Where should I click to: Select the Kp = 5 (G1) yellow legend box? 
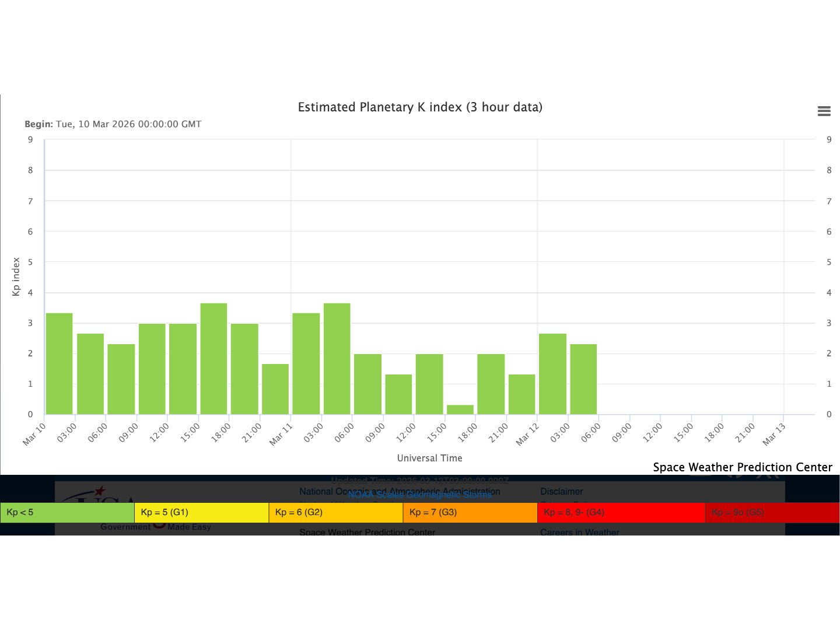pyautogui.click(x=201, y=512)
